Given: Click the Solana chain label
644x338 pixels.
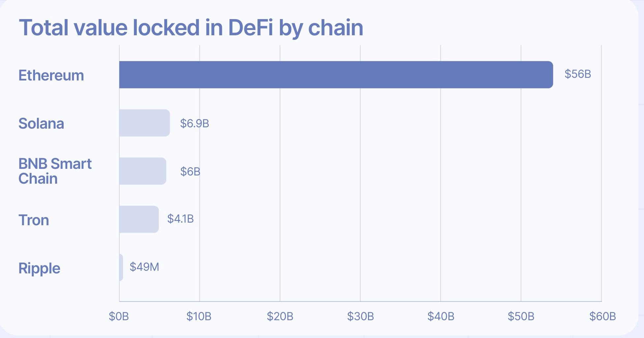Looking at the screenshot, I should pyautogui.click(x=41, y=124).
